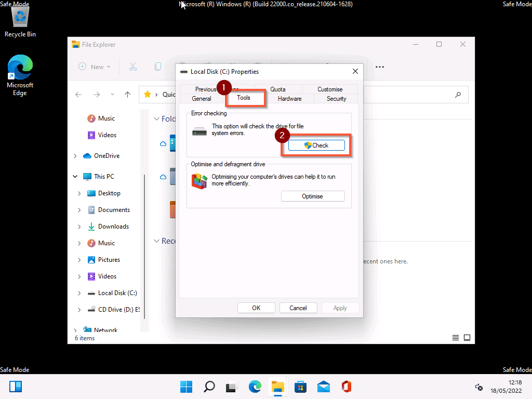Click the Optimise button
This screenshot has width=532, height=399.
(313, 196)
